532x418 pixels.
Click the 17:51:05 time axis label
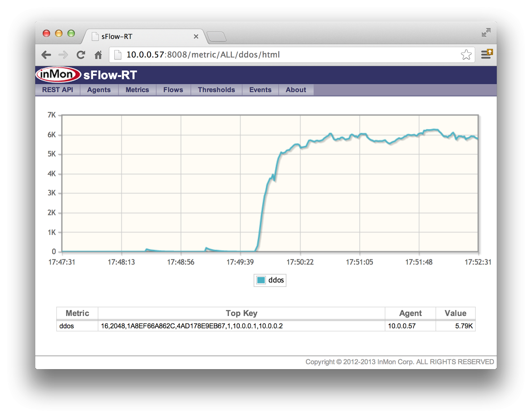pos(359,262)
